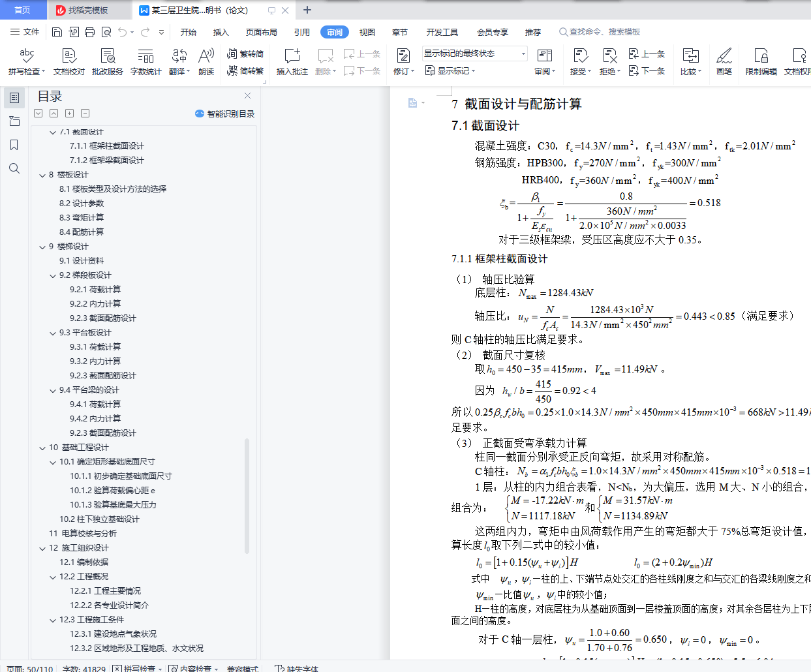Open the search icon in left sidebar
811x672 pixels.
[x=14, y=168]
